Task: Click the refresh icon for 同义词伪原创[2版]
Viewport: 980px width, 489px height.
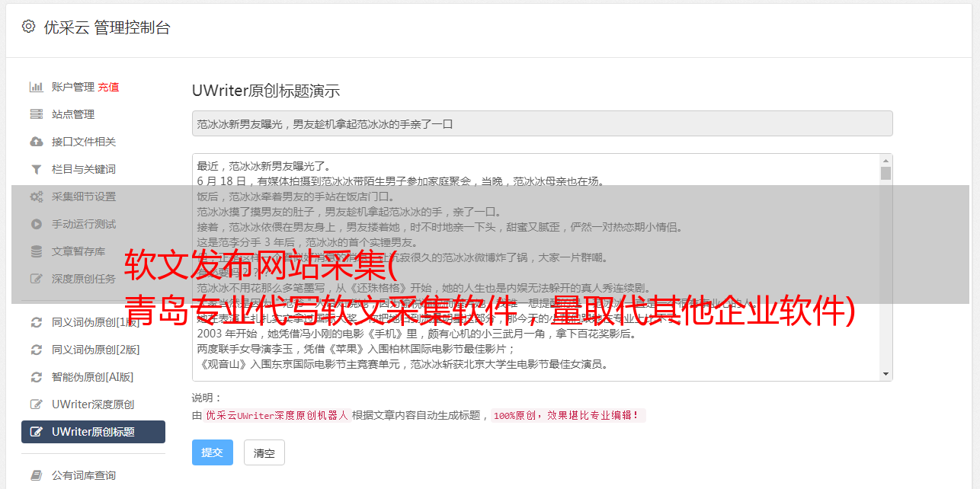Action: point(36,350)
